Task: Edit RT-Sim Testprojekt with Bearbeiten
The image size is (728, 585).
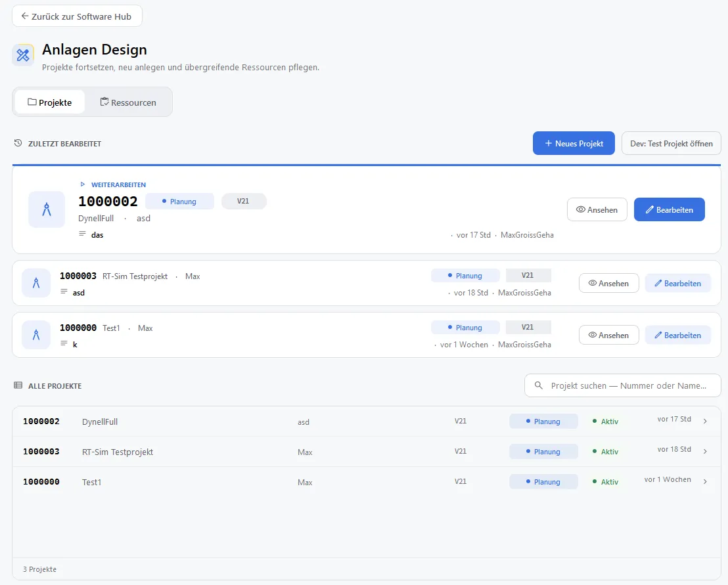Action: pyautogui.click(x=678, y=283)
